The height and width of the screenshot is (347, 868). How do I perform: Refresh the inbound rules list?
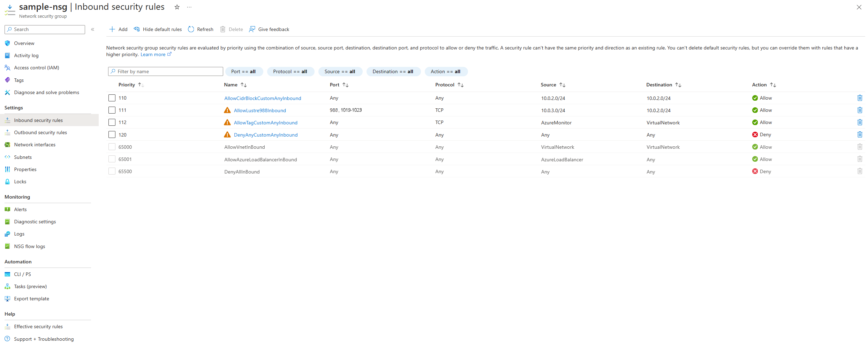[201, 29]
